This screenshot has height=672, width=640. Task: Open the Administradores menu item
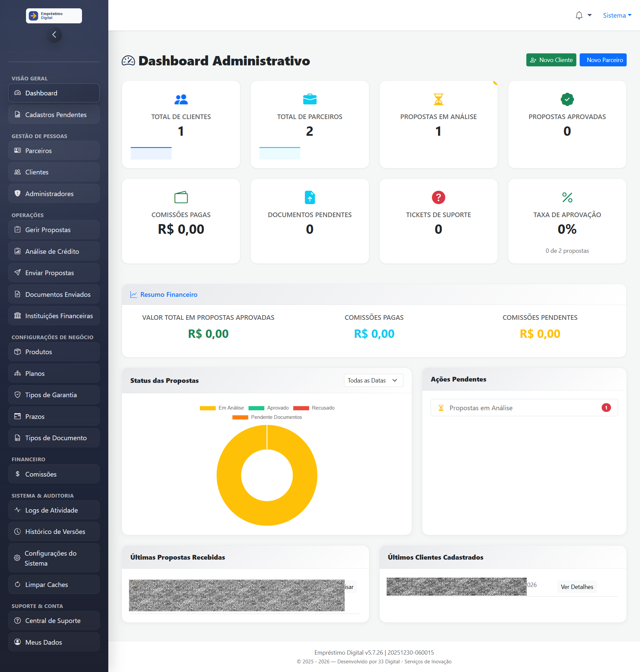pyautogui.click(x=54, y=193)
